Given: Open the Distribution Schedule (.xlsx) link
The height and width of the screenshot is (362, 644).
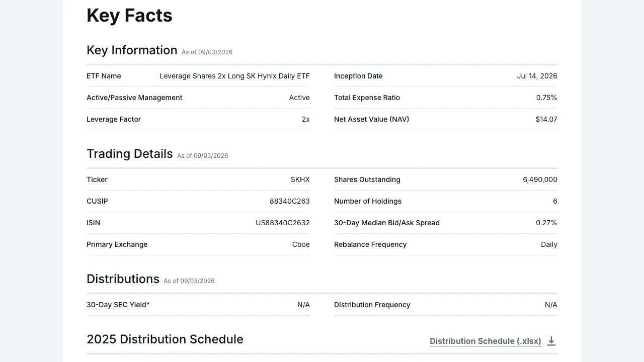Looking at the screenshot, I should [486, 341].
